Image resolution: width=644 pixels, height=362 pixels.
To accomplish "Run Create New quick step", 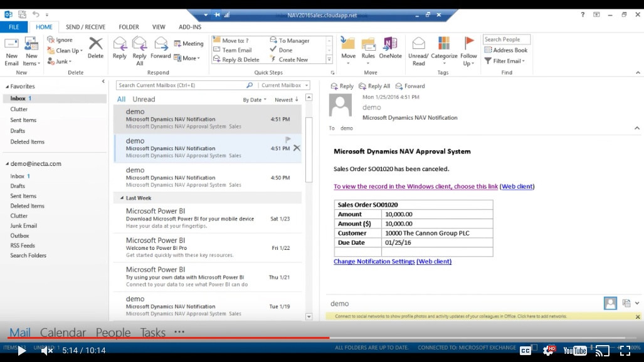I will pos(288,59).
